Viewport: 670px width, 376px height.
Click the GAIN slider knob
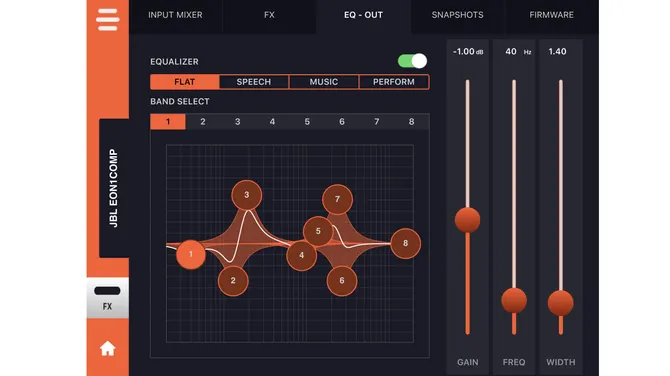[x=467, y=220]
